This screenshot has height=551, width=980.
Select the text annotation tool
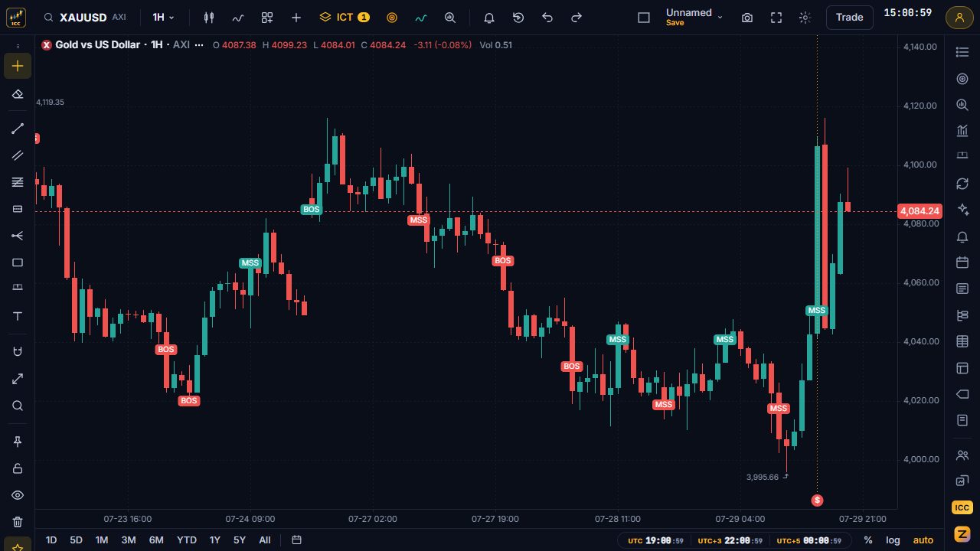[18, 316]
